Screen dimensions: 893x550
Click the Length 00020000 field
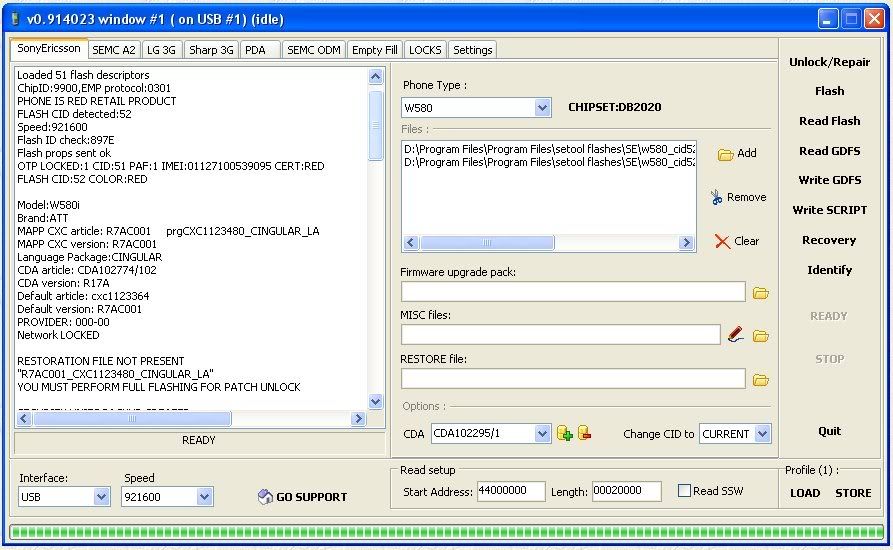[x=626, y=491]
